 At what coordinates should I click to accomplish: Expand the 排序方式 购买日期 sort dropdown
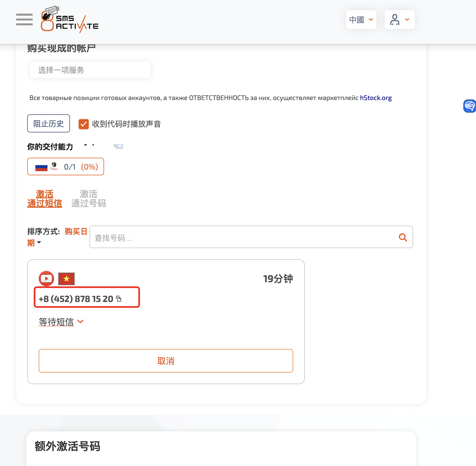(x=57, y=237)
